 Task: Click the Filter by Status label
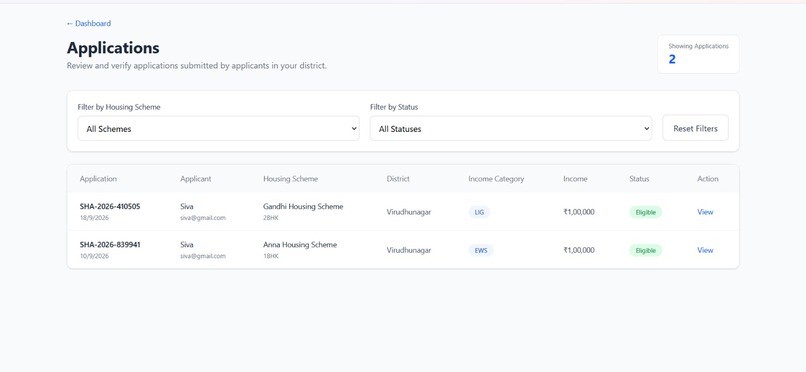click(x=394, y=107)
